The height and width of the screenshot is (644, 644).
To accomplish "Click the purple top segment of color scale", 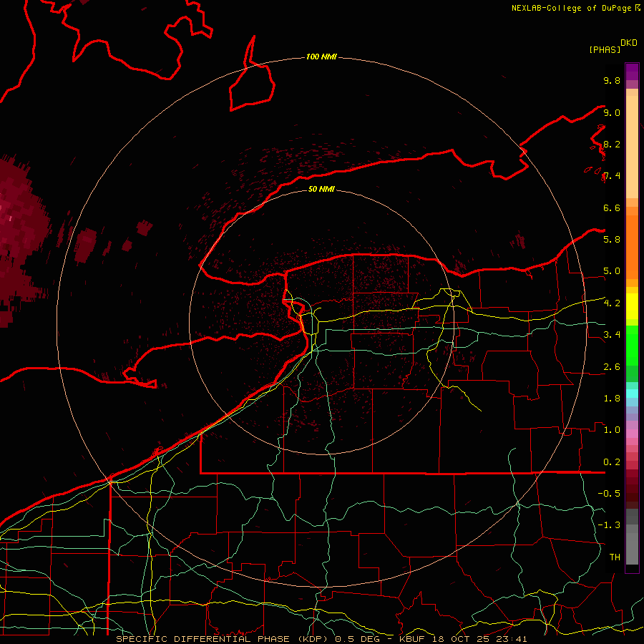I will [632, 72].
